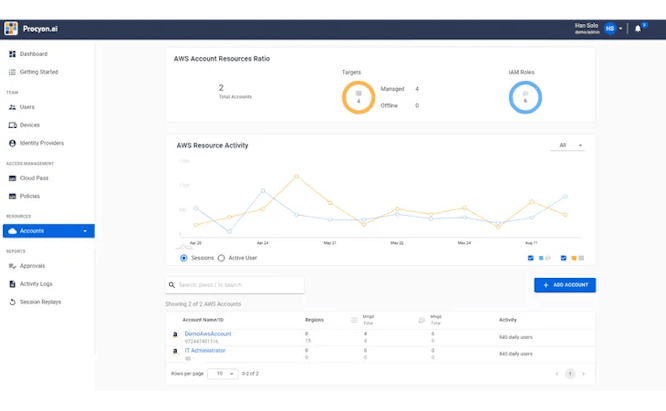Open Cloud Pass in sidebar
The height and width of the screenshot is (411, 666).
34,178
